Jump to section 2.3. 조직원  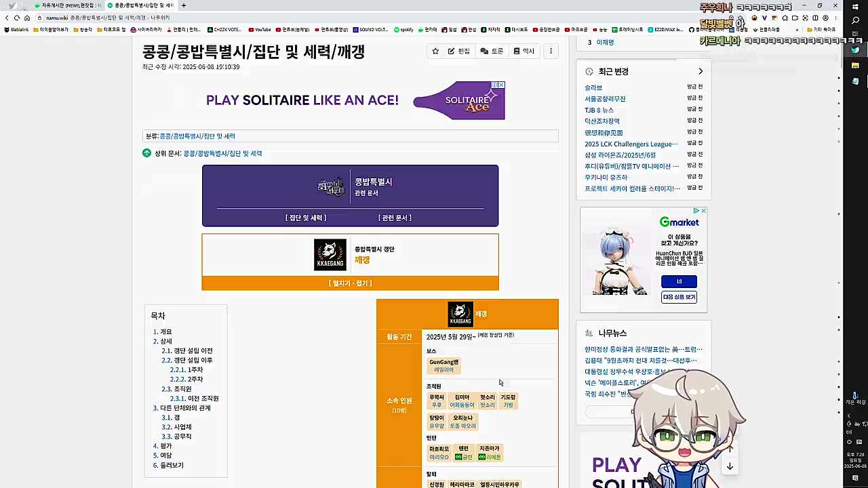tap(183, 389)
